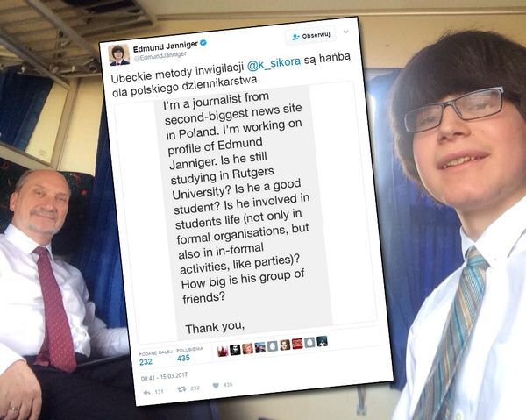Open the red logo liker avatar
This screenshot has width=526, height=420.
pos(297,344)
